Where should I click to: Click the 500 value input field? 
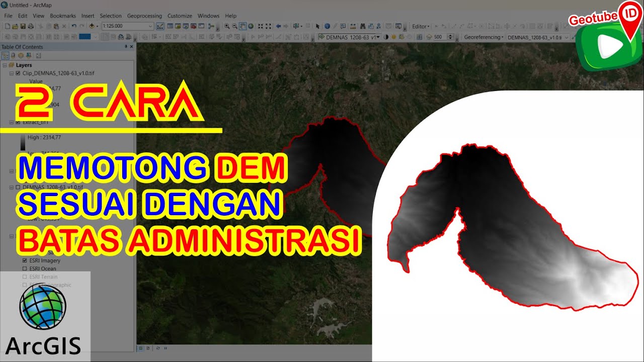pyautogui.click(x=440, y=37)
